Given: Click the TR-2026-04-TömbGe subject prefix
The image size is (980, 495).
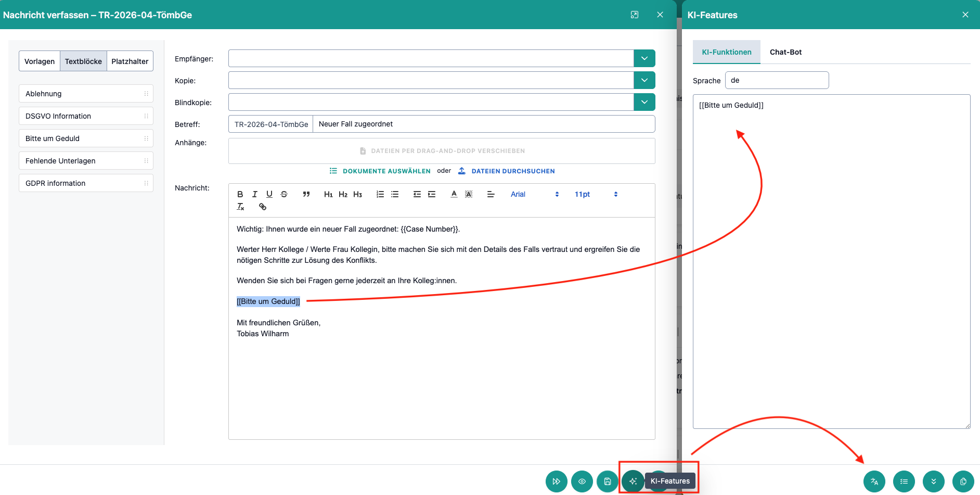Looking at the screenshot, I should click(271, 124).
